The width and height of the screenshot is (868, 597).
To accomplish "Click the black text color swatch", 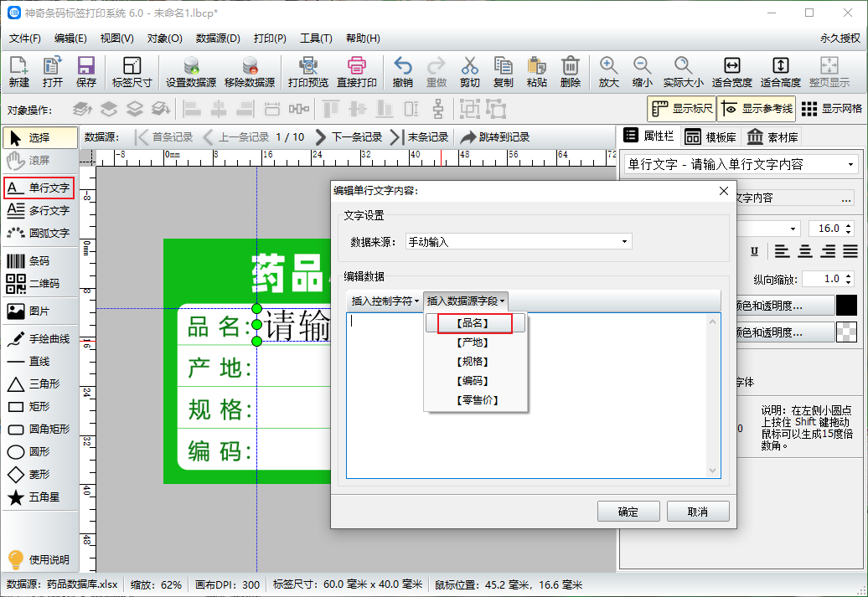I will tap(846, 306).
